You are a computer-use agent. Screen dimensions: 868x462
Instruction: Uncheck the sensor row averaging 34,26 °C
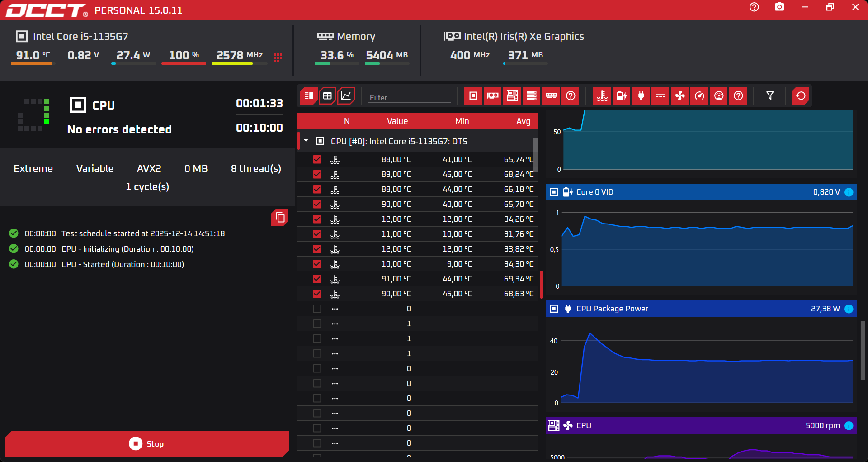click(x=317, y=219)
